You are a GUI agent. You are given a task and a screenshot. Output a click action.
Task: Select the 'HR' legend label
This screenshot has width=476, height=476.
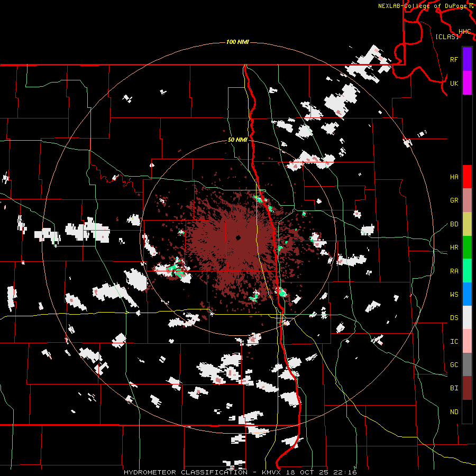[454, 247]
